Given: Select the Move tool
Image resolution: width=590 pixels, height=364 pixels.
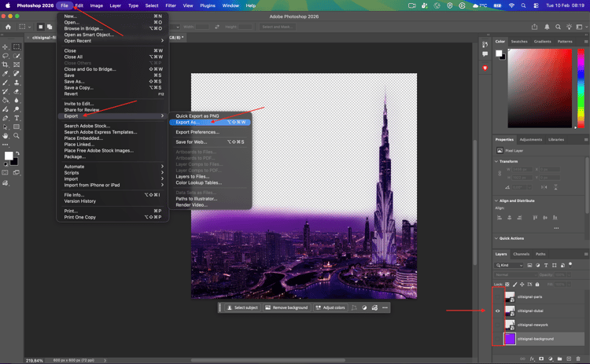Looking at the screenshot, I should tap(6, 47).
